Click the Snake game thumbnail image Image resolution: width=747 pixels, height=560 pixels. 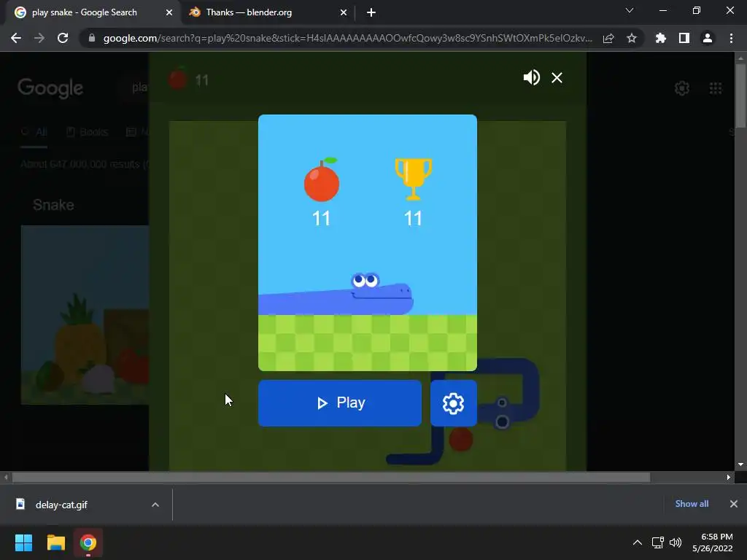(85, 315)
